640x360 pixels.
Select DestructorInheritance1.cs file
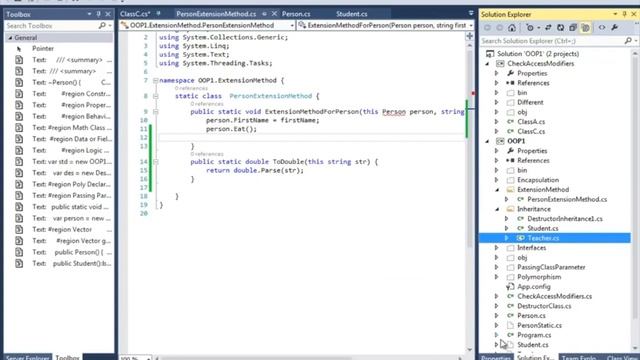(564, 219)
